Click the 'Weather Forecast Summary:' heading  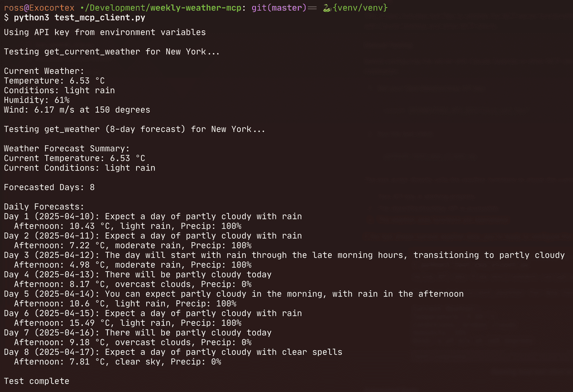coord(67,148)
